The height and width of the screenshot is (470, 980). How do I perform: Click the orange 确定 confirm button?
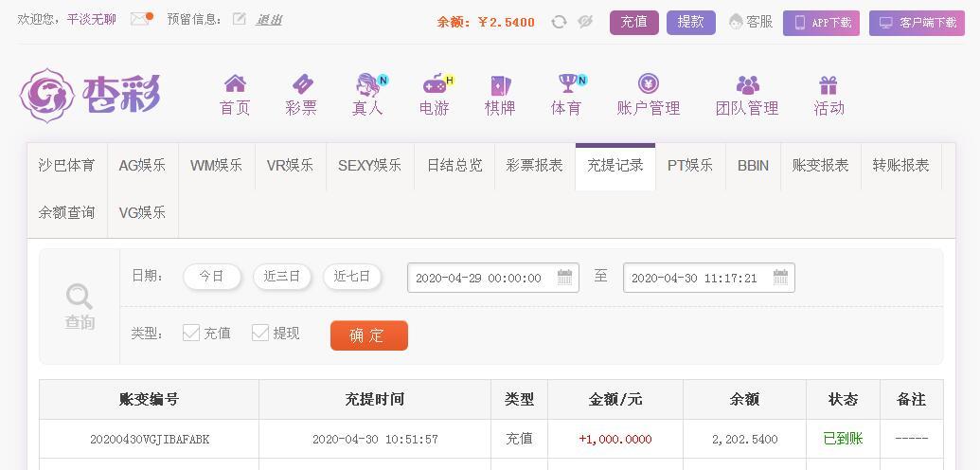(368, 335)
